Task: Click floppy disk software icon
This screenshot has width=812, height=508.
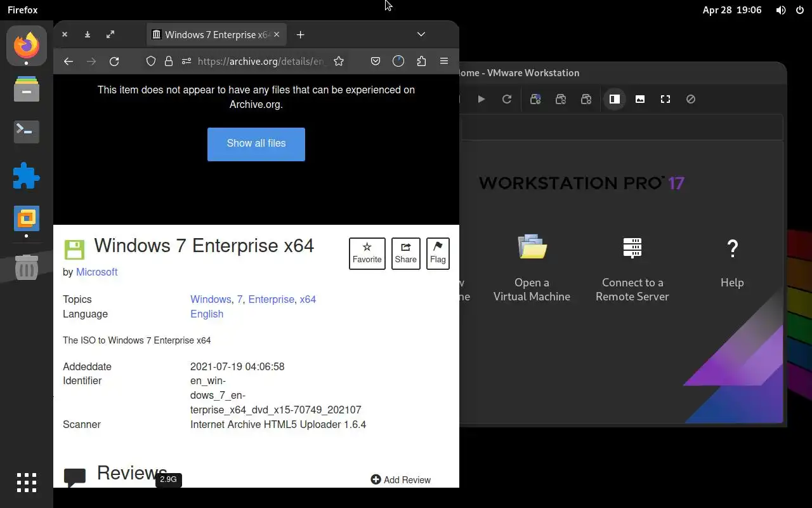Action: 74,250
